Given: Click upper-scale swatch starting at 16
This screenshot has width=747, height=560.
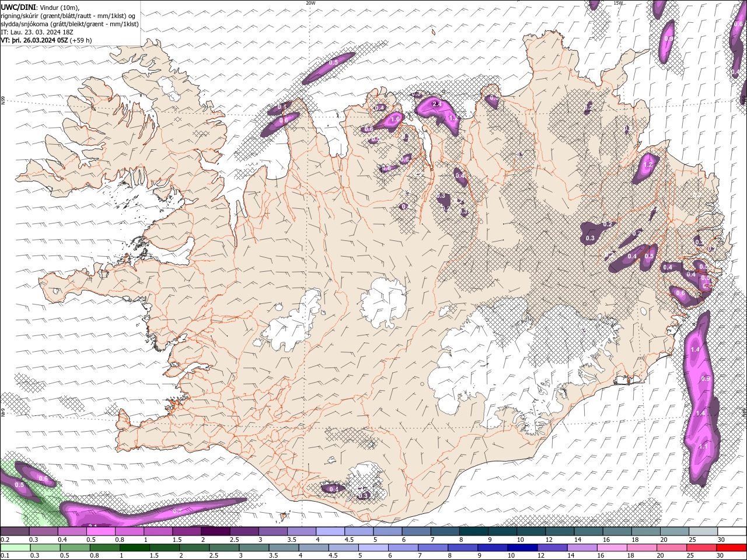Looking at the screenshot, I should tap(617, 531).
